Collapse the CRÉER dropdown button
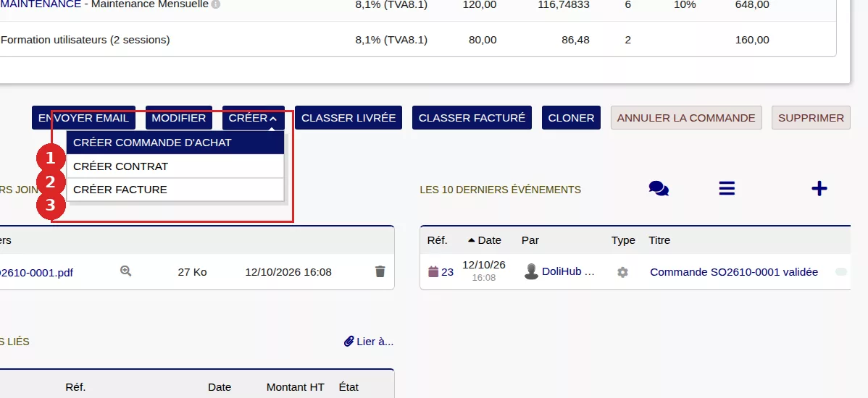868x398 pixels. pos(254,118)
